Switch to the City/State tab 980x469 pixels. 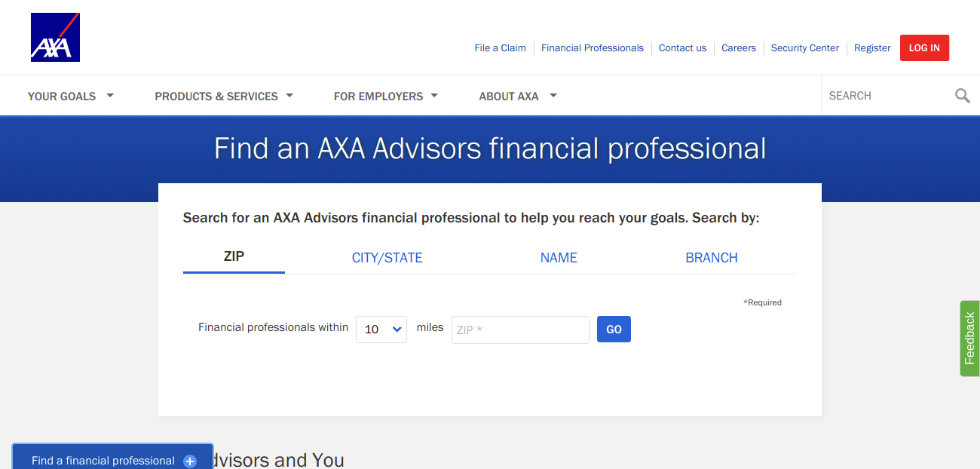pyautogui.click(x=387, y=258)
